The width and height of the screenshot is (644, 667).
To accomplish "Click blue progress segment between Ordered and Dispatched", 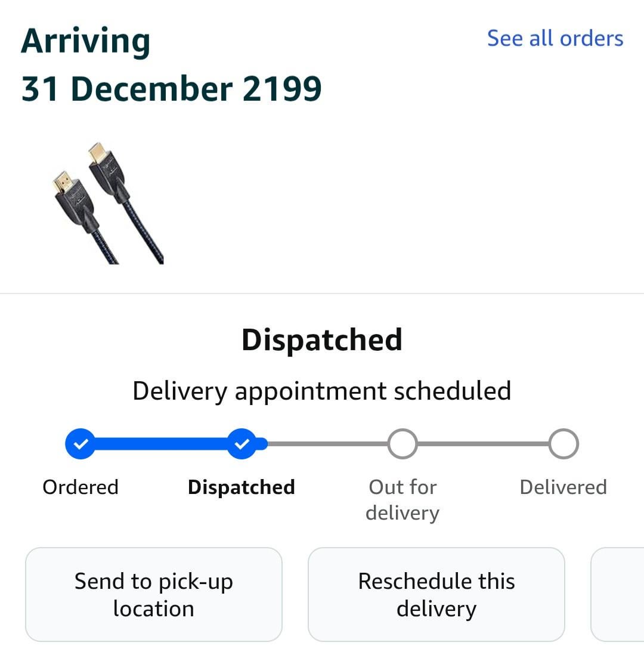I will pos(161,444).
